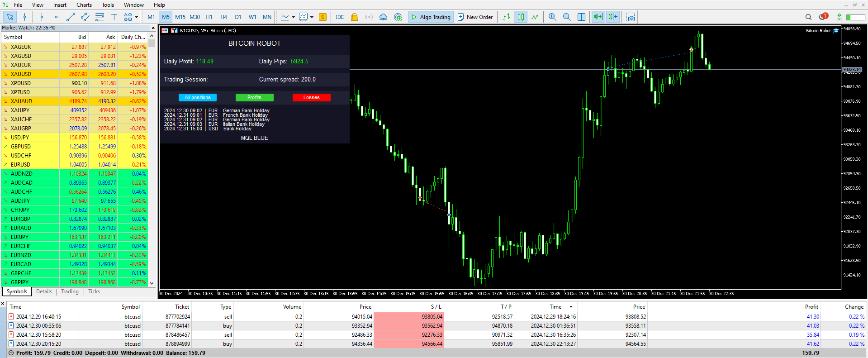Switch chart to candlesticks
This screenshot has width=868, height=358.
(x=521, y=17)
